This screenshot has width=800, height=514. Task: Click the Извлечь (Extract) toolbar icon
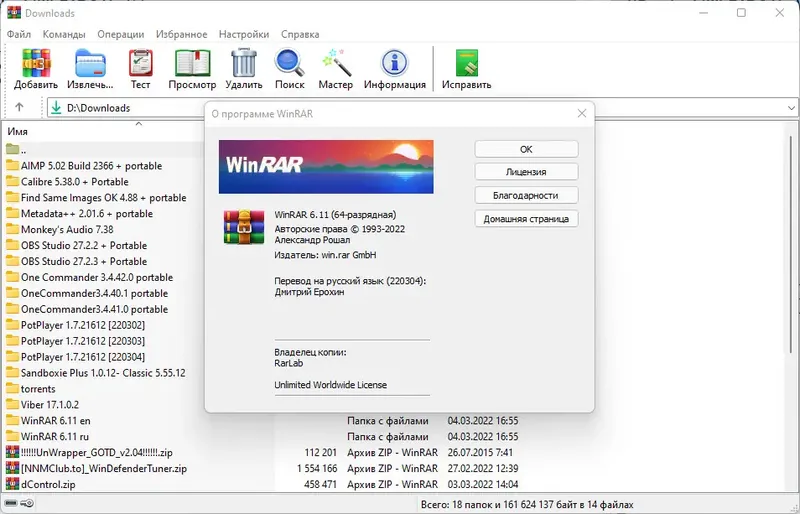[90, 63]
